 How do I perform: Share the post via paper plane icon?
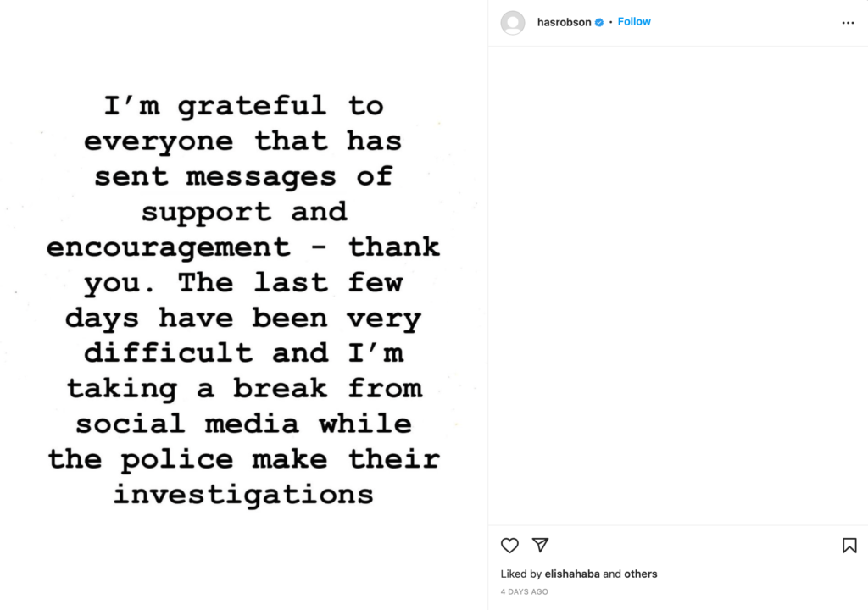(540, 545)
